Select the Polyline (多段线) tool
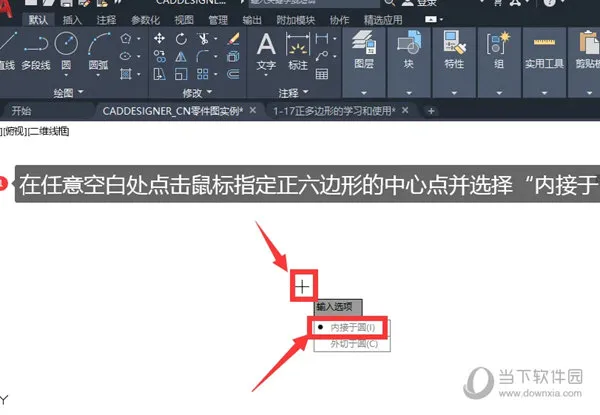The width and height of the screenshot is (600, 415). 36,50
